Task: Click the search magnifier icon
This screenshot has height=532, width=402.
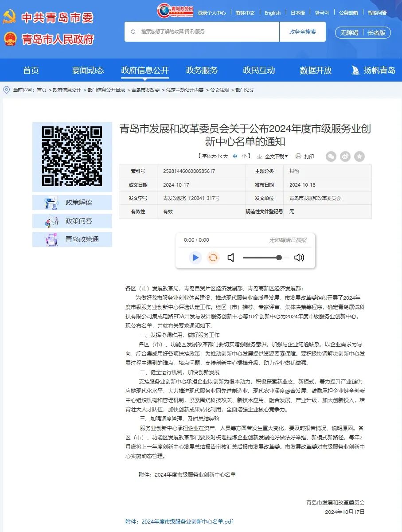Action: [133, 32]
